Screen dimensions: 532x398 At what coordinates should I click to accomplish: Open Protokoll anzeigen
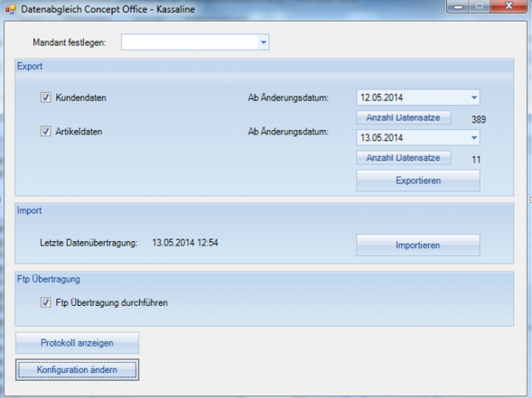(77, 343)
